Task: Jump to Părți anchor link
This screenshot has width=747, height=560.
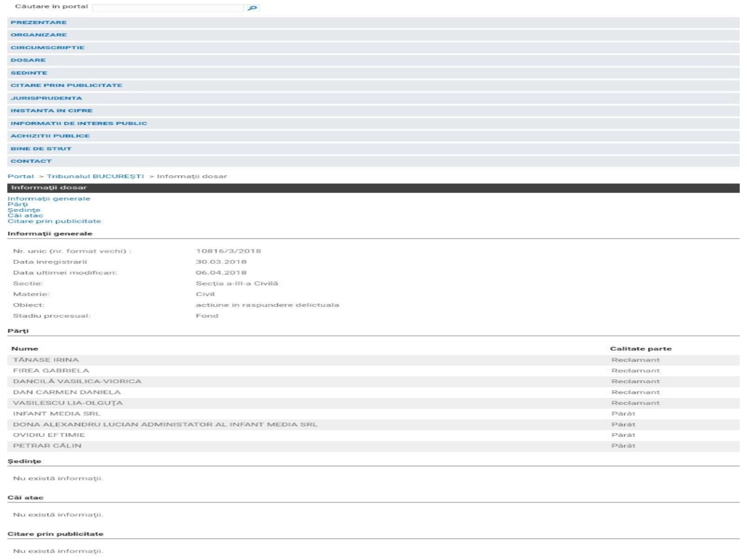Action: pos(18,204)
